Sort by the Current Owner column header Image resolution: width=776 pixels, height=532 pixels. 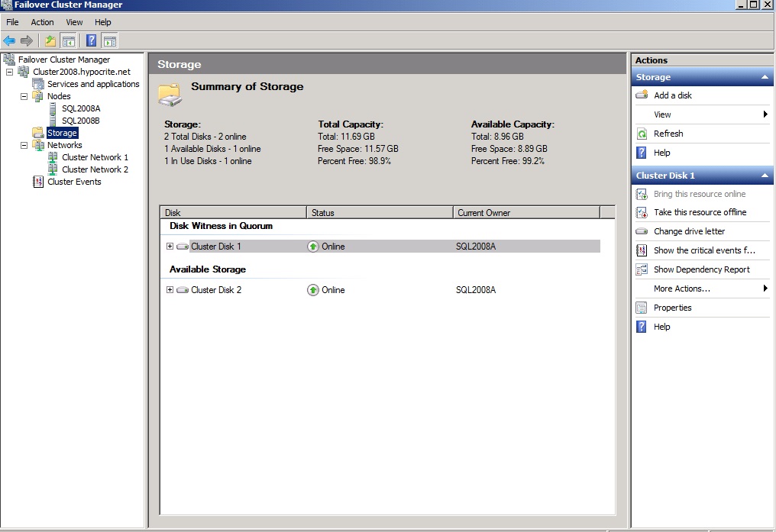(526, 213)
